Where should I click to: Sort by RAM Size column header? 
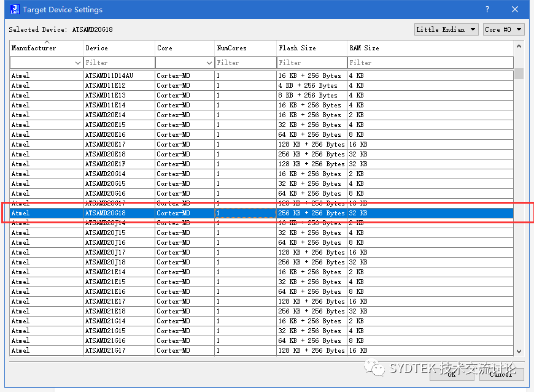click(430, 48)
